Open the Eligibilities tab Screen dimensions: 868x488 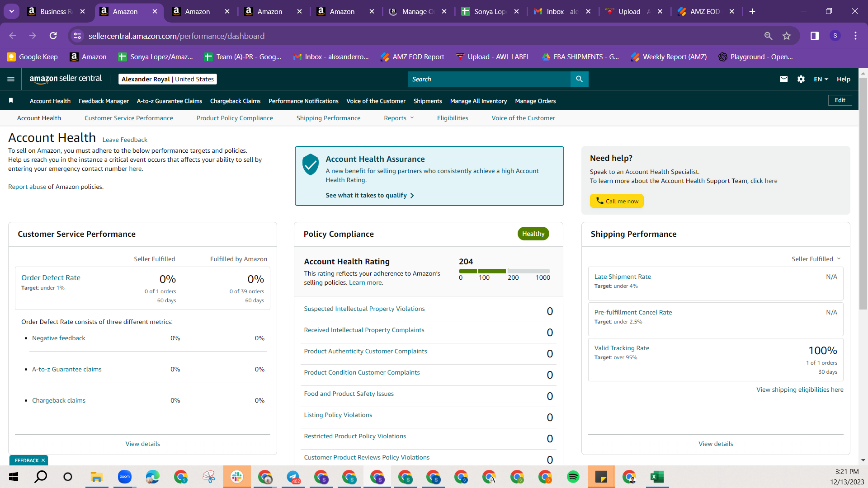coord(453,118)
